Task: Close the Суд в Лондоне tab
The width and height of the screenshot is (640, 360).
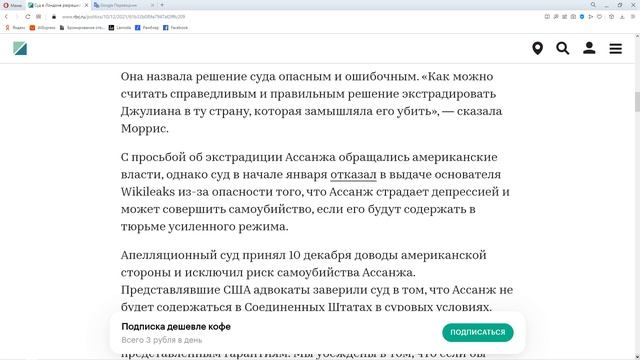Action: coord(87,5)
